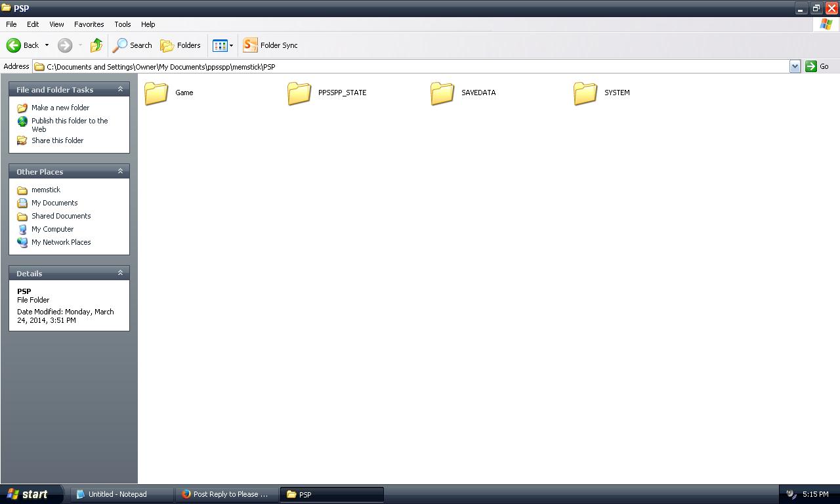840x504 pixels.
Task: Switch to Untitled - Notepad in taskbar
Action: point(118,494)
